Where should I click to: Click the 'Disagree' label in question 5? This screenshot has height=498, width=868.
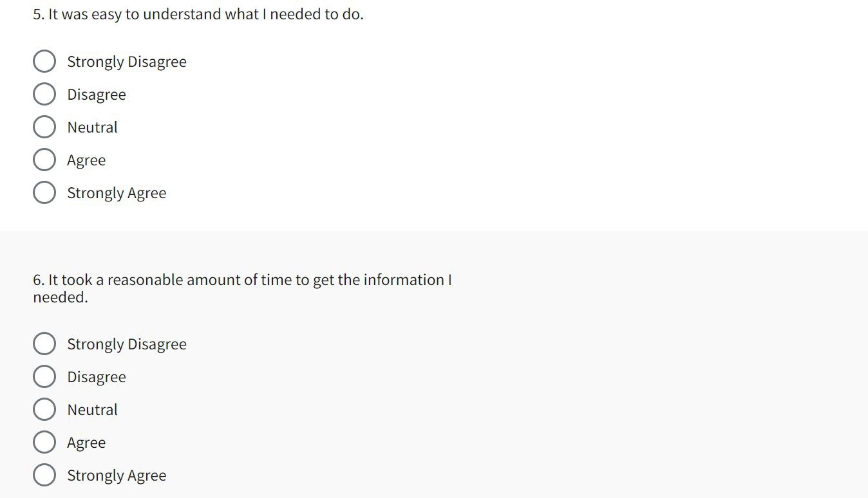point(97,95)
